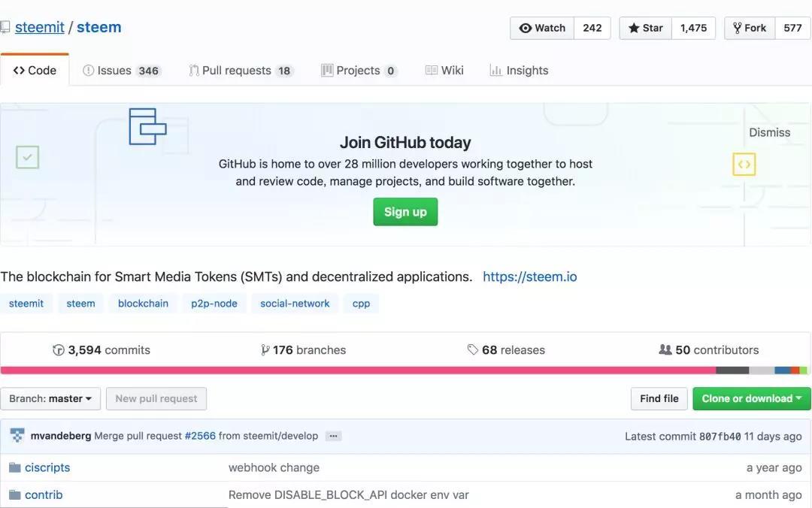The height and width of the screenshot is (508, 812).
Task: Click the Star icon
Action: (634, 28)
